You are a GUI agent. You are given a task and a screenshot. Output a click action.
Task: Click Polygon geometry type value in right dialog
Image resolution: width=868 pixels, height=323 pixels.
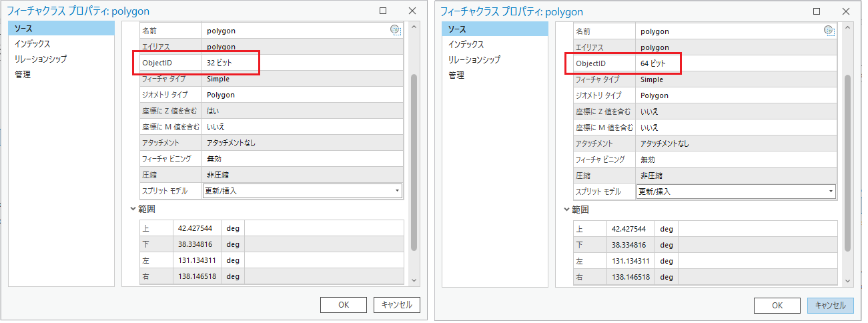click(655, 95)
